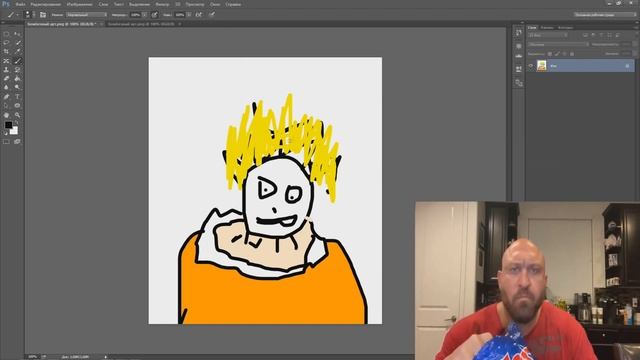Select the Brush tool in toolbox

pyautogui.click(x=17, y=61)
